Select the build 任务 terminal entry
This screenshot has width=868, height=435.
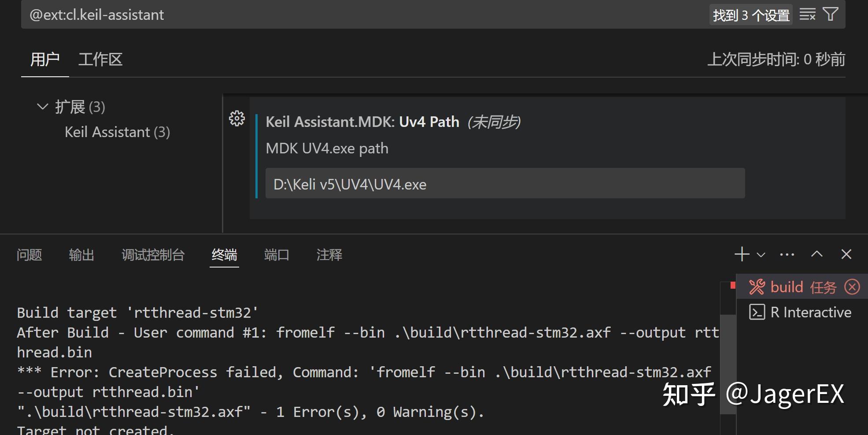tap(802, 287)
